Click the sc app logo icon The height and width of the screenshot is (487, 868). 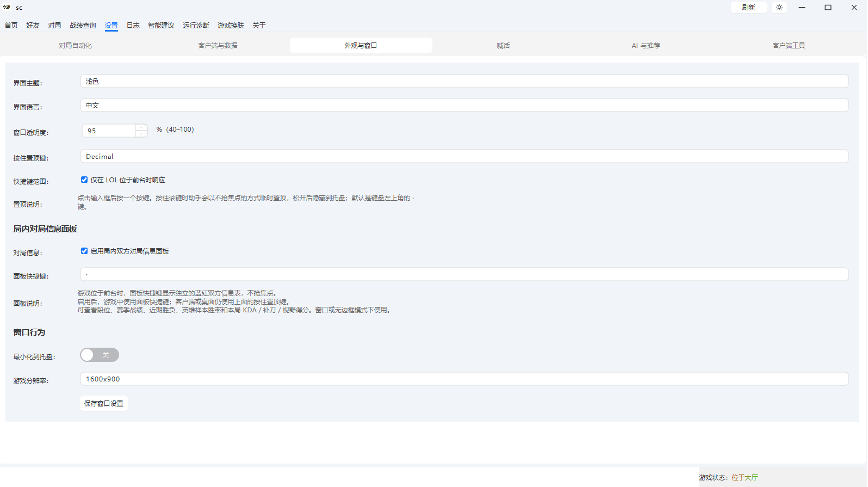[7, 7]
